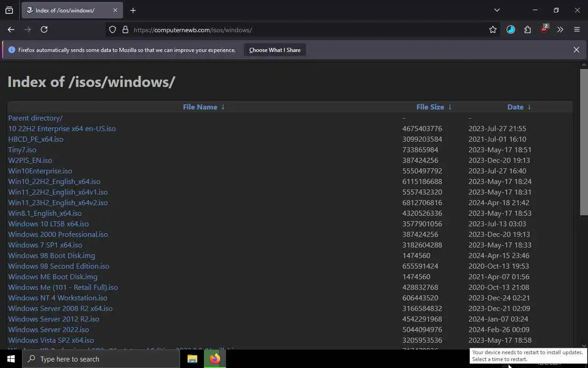Image resolution: width=588 pixels, height=368 pixels.
Task: Sort listing by Date header
Action: 515,107
